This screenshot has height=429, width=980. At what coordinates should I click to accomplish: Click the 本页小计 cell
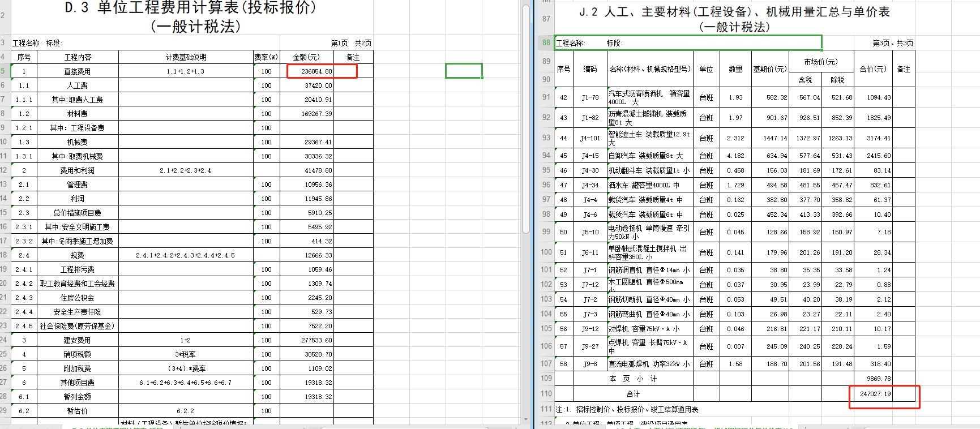tap(633, 379)
